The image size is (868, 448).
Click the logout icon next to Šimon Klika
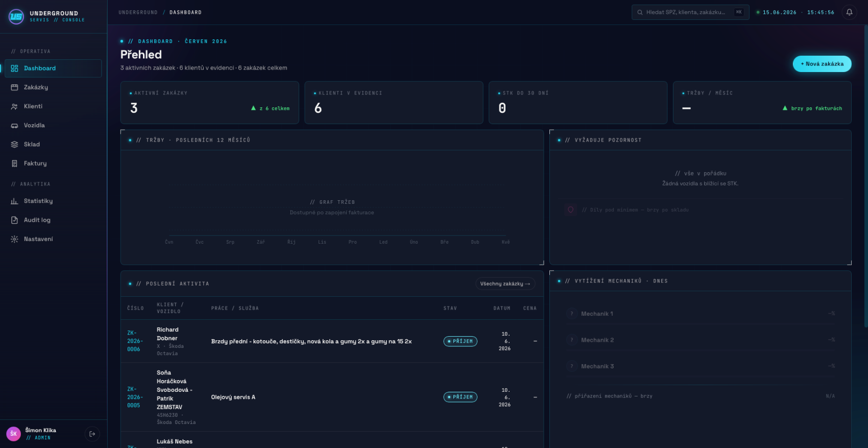click(x=92, y=434)
